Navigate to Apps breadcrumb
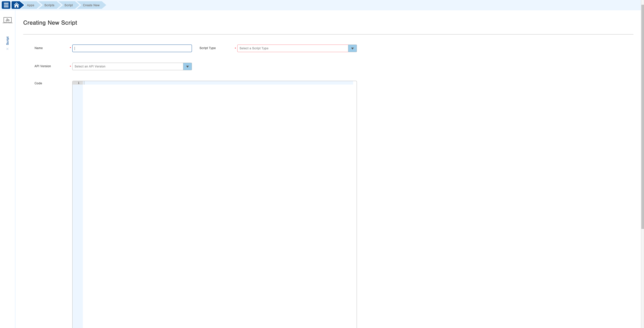 click(x=30, y=5)
